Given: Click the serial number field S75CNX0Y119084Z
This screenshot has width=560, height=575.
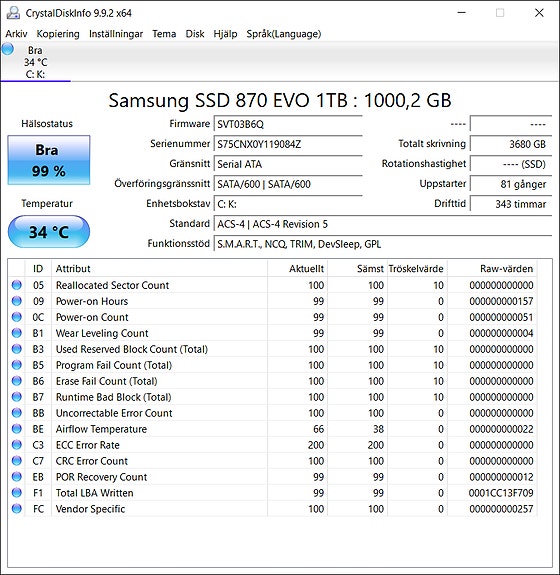Looking at the screenshot, I should 288,144.
